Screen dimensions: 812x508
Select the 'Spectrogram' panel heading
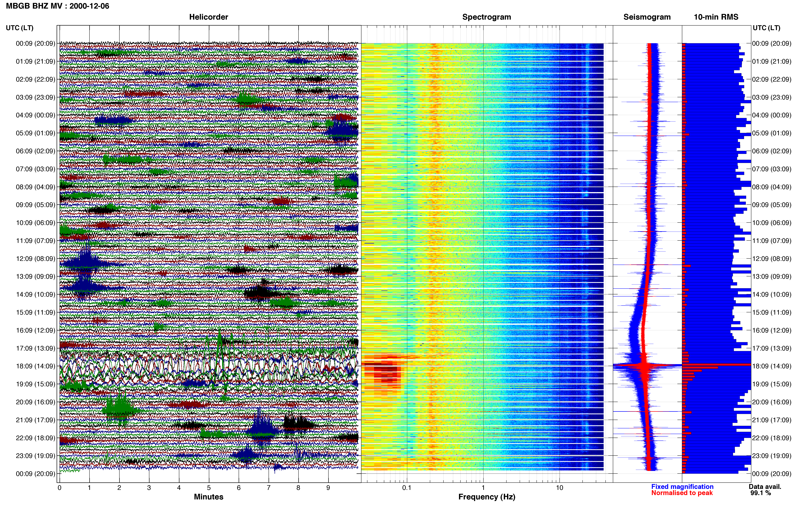click(x=487, y=17)
